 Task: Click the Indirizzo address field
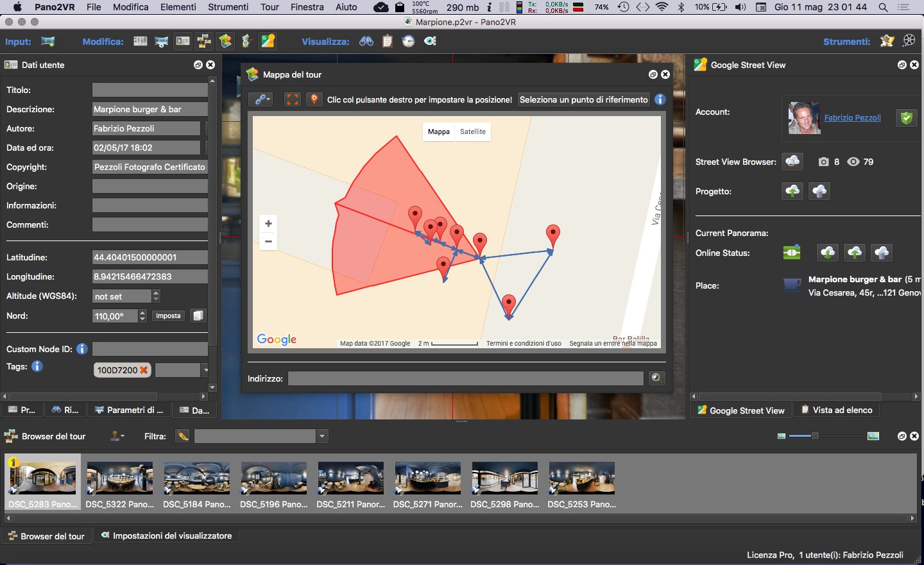click(466, 378)
